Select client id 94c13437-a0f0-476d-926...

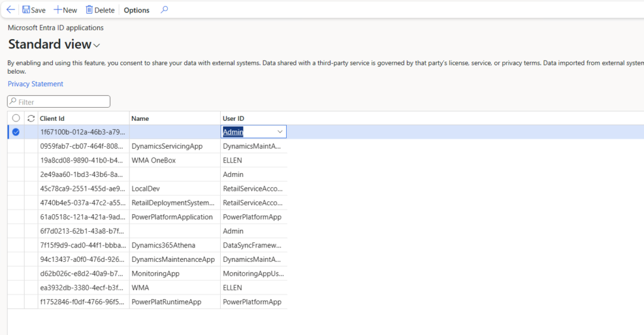[x=84, y=259]
